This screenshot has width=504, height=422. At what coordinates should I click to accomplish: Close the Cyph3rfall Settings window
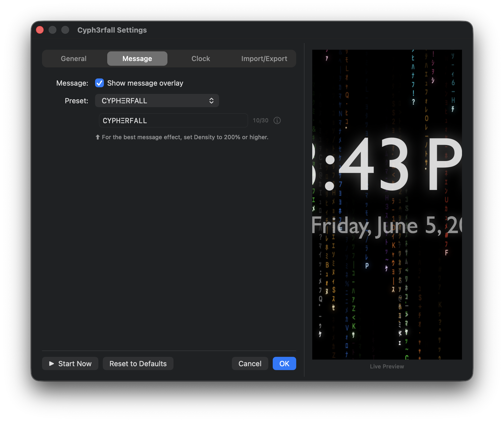(x=40, y=30)
